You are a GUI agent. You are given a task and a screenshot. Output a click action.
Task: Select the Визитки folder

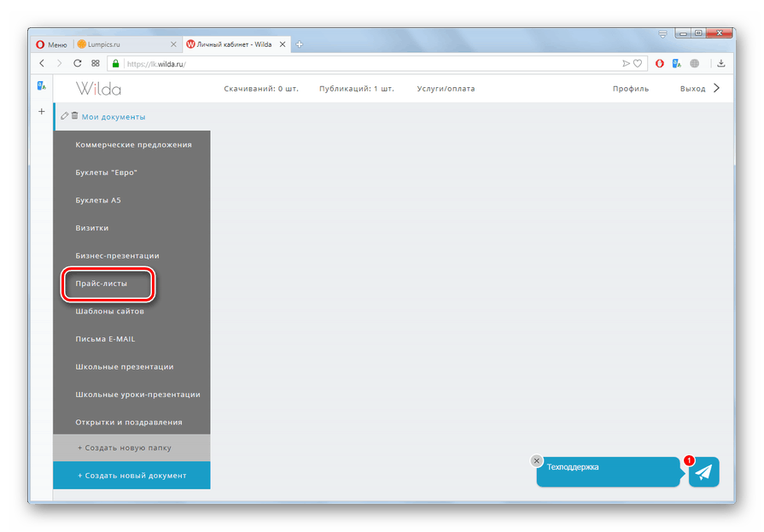click(132, 228)
